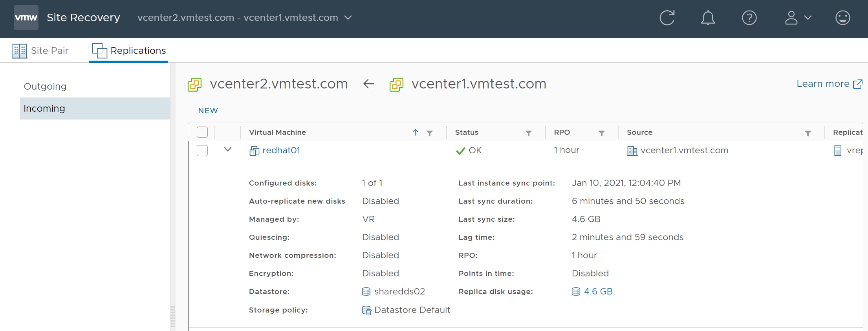Click the refresh icon in the header

pyautogui.click(x=667, y=18)
